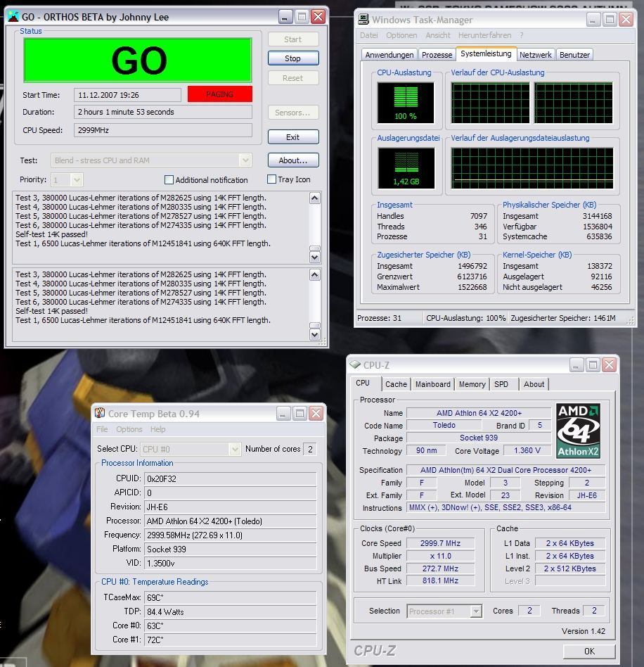
Task: Click the ORTHOS title bar app icon
Action: (13, 17)
